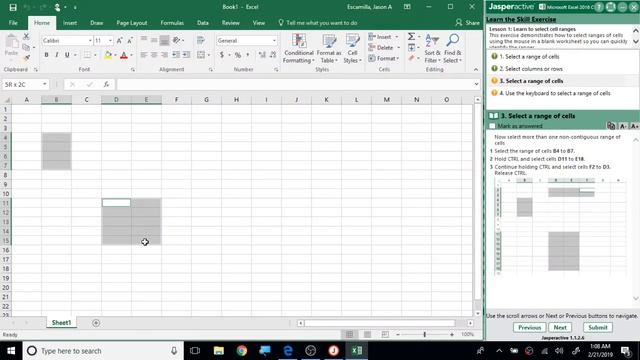Viewport: 640px width, 360px height.
Task: Select the Sheet1 tab
Action: coord(61,323)
